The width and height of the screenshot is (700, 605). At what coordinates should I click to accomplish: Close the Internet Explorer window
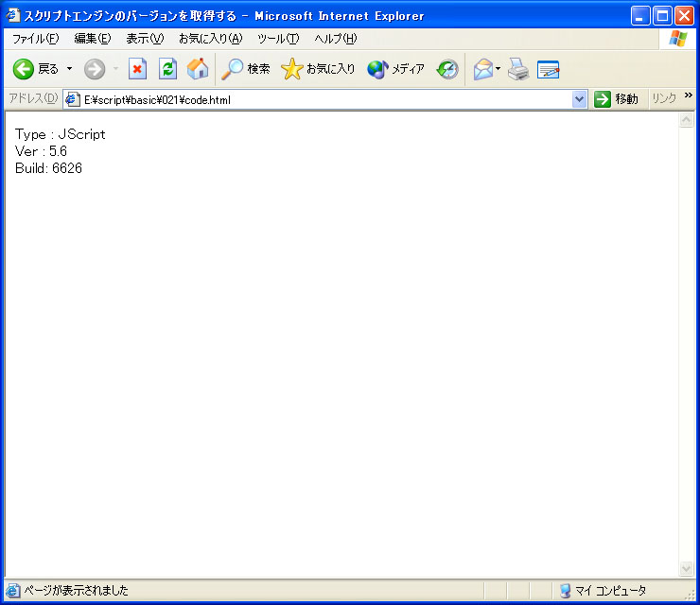point(684,16)
